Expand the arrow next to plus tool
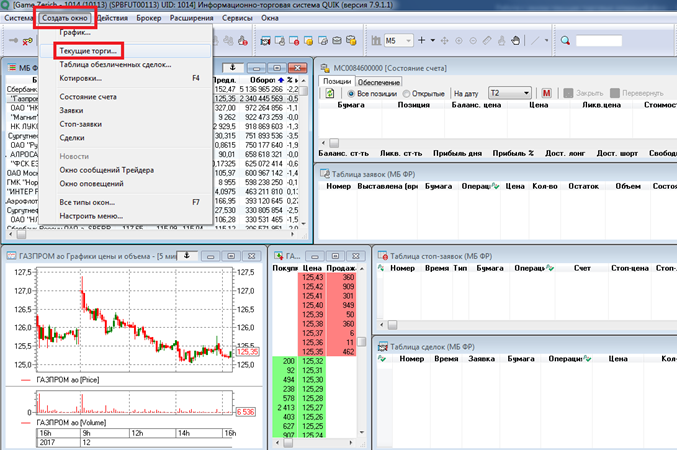 [433, 41]
